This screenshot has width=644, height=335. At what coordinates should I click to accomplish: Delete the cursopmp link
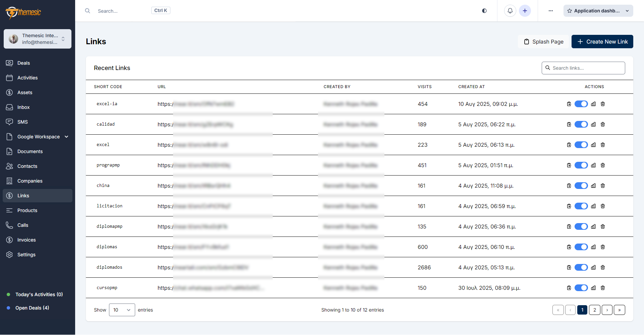pyautogui.click(x=603, y=288)
